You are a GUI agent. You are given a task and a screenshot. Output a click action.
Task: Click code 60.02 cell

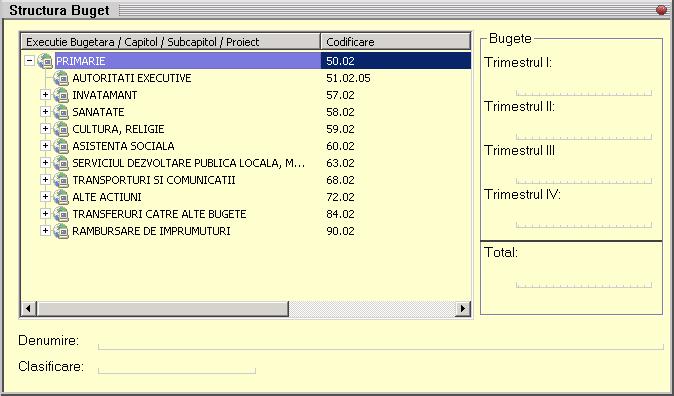340,146
